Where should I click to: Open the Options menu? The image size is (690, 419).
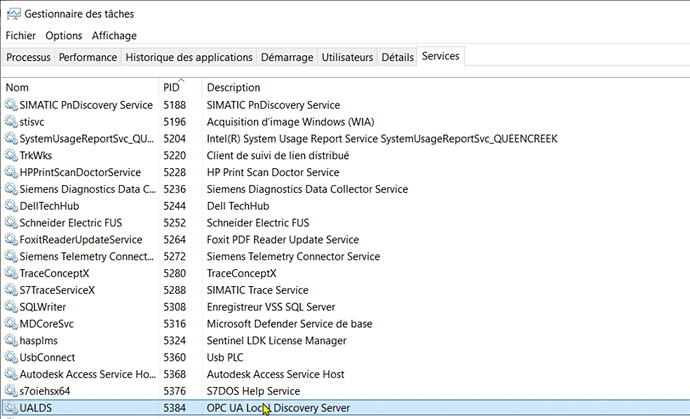pyautogui.click(x=64, y=36)
